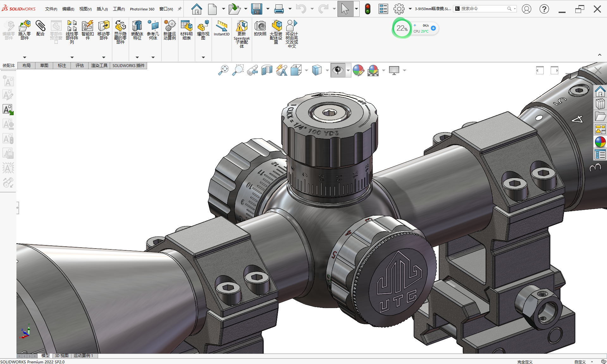Switch to the 草图 tab

pyautogui.click(x=44, y=65)
